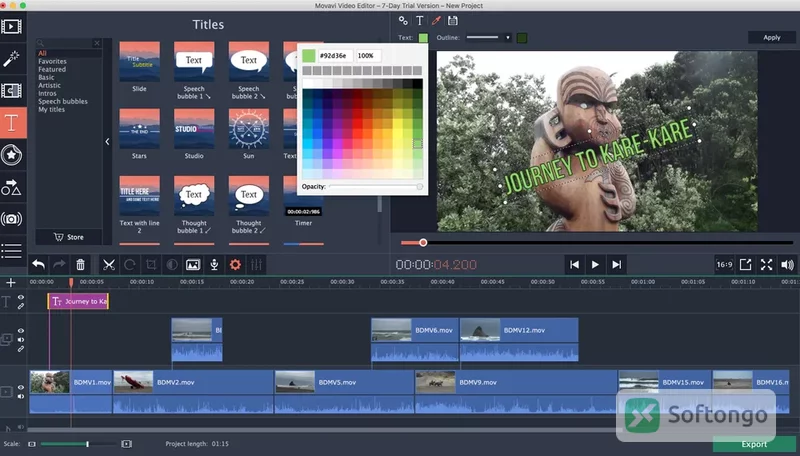Select the Color eyedropper icon
This screenshot has height=456, width=800.
pos(436,20)
